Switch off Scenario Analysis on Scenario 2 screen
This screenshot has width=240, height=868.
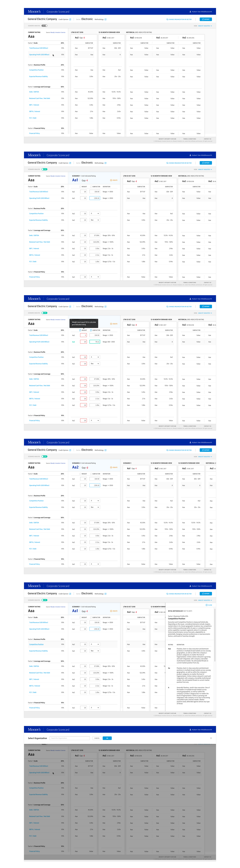44,457
